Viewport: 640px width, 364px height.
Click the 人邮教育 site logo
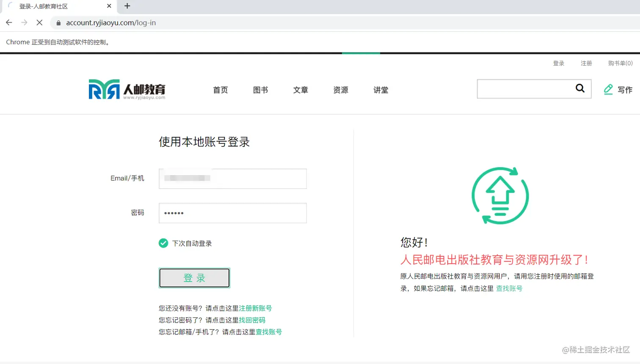[127, 89]
